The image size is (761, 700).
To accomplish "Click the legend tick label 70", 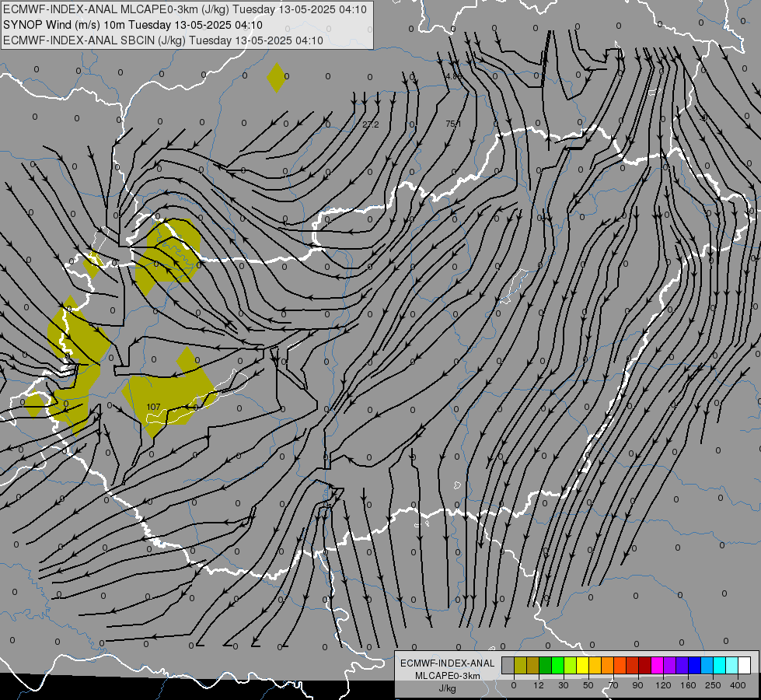I will coord(613,685).
